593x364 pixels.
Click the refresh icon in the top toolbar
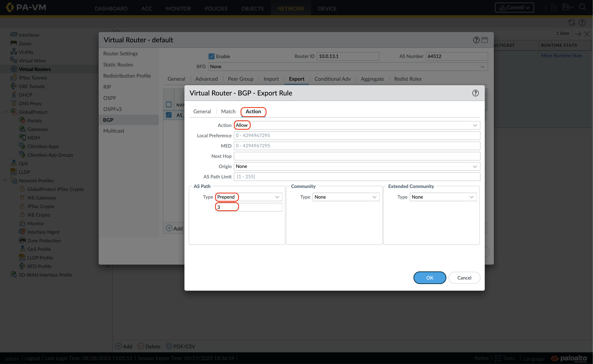coord(571,23)
